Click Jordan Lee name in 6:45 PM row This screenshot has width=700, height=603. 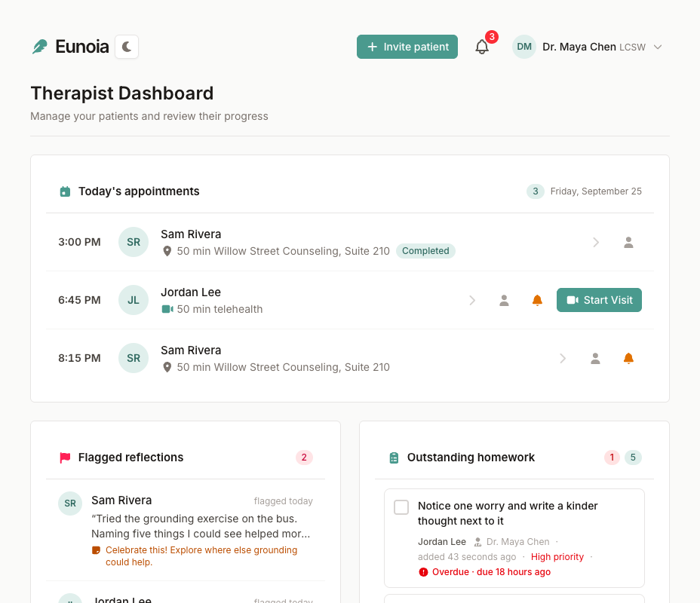point(191,292)
